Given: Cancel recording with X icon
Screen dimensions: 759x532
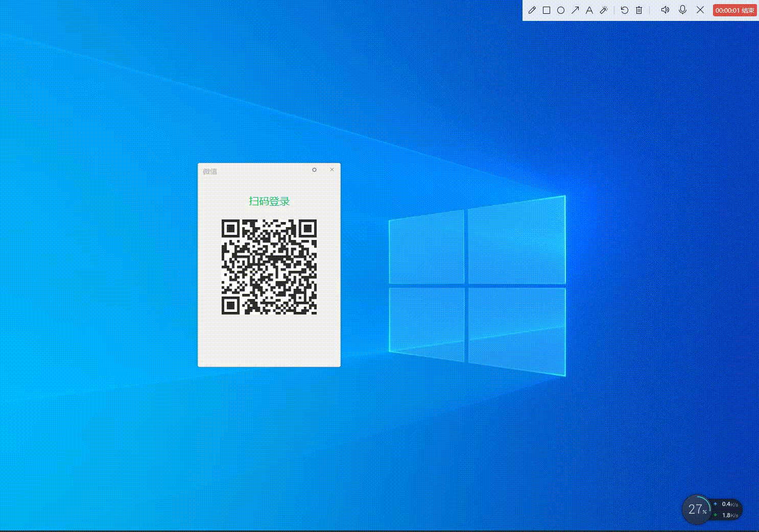Looking at the screenshot, I should click(x=700, y=10).
